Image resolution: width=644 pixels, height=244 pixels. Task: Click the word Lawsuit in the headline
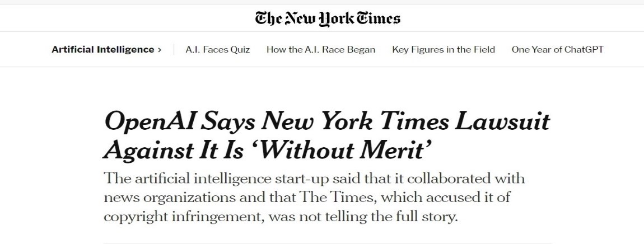pos(505,123)
